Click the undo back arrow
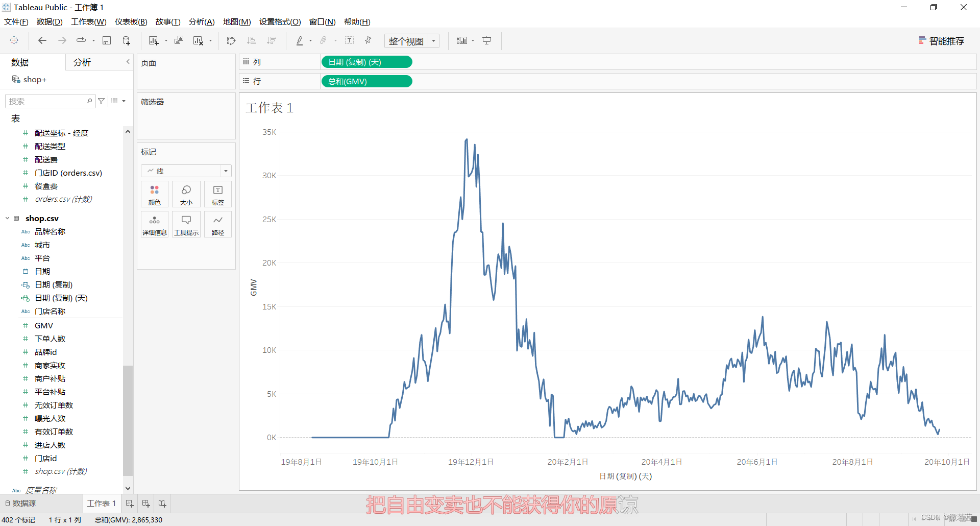Viewport: 980px width, 526px height. [x=42, y=40]
